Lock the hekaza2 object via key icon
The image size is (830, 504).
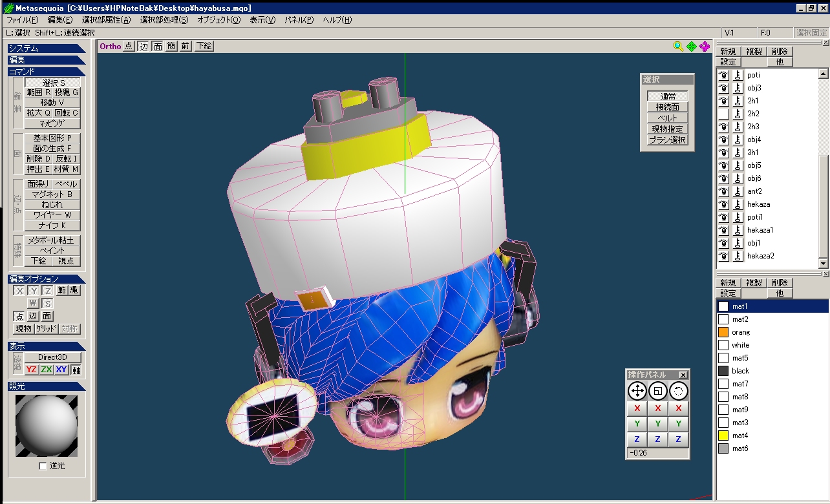pyautogui.click(x=738, y=256)
